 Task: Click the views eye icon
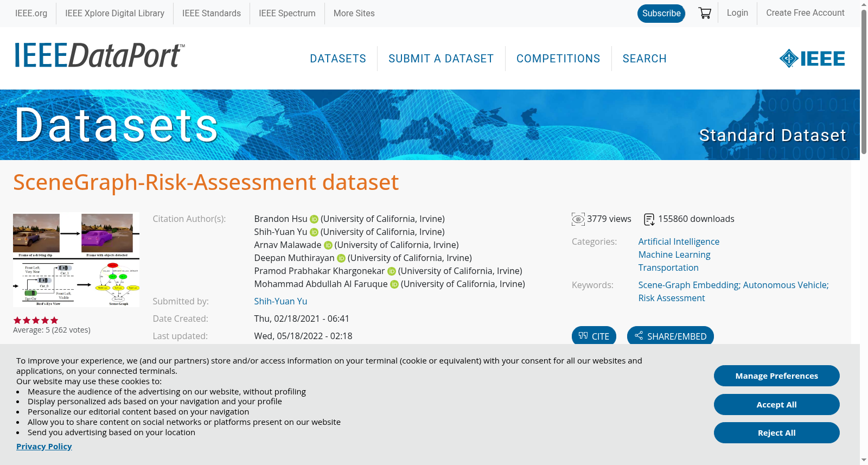click(578, 219)
